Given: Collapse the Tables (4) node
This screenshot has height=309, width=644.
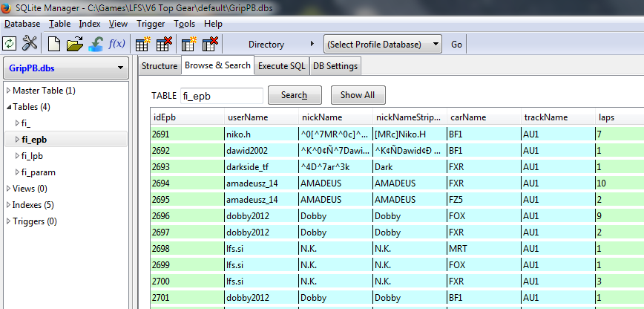Looking at the screenshot, I should [9, 107].
